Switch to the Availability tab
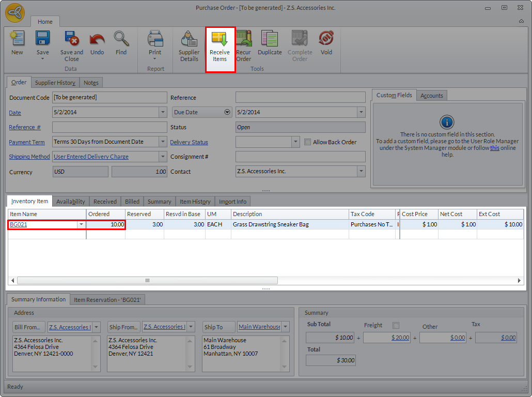Viewport: 532px width, 397px height. pos(71,202)
